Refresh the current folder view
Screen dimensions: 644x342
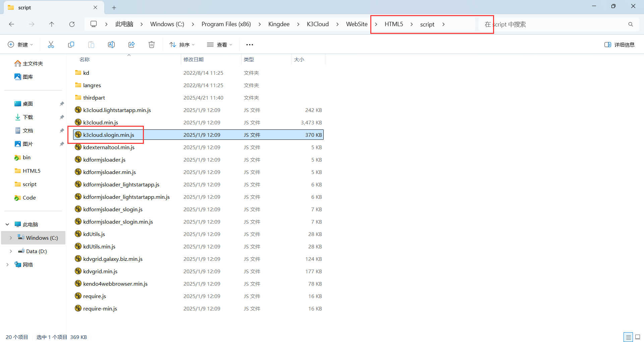(x=72, y=24)
